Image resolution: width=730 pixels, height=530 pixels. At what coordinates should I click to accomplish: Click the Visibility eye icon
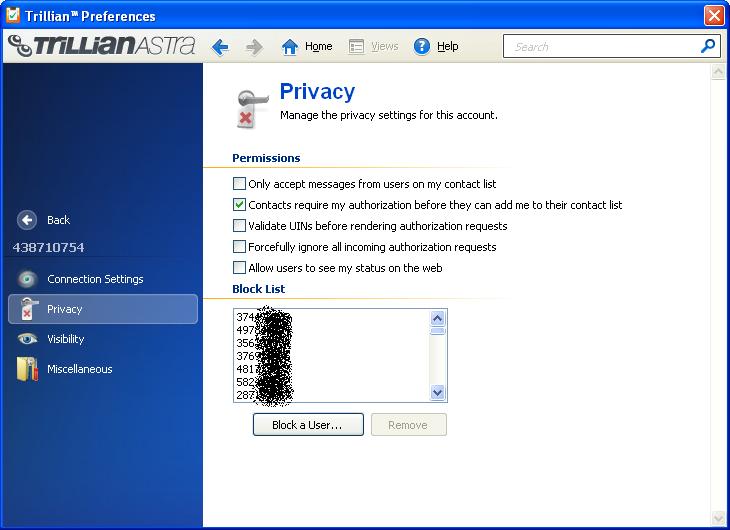[27, 339]
